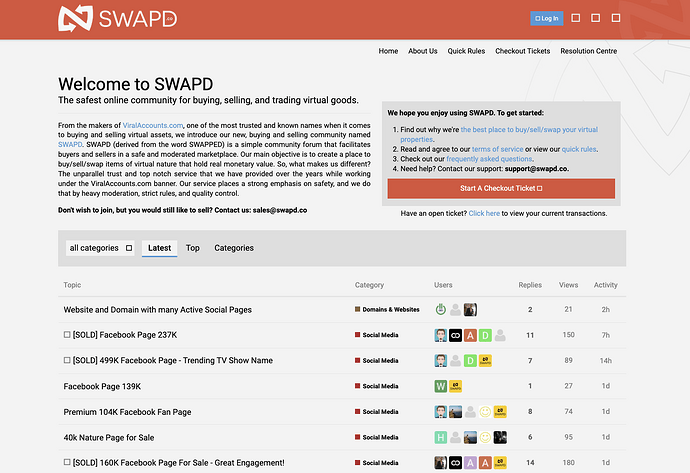The image size is (690, 473).
Task: Switch to the Categories tab
Action: [x=234, y=248]
